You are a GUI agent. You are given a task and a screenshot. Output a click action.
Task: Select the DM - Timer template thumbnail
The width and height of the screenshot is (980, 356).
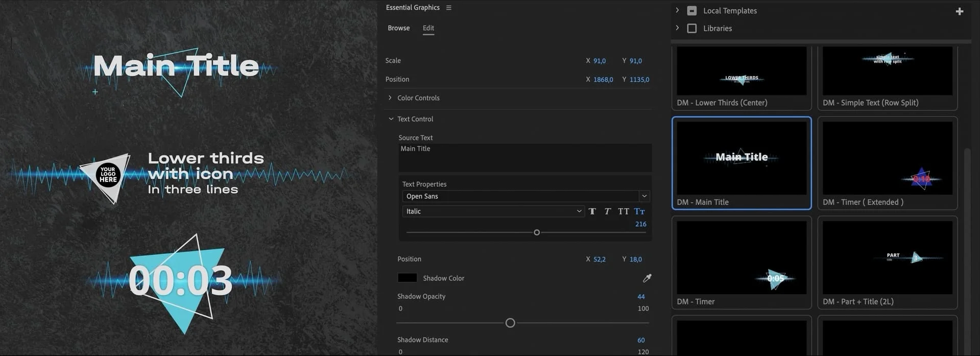[x=742, y=257]
